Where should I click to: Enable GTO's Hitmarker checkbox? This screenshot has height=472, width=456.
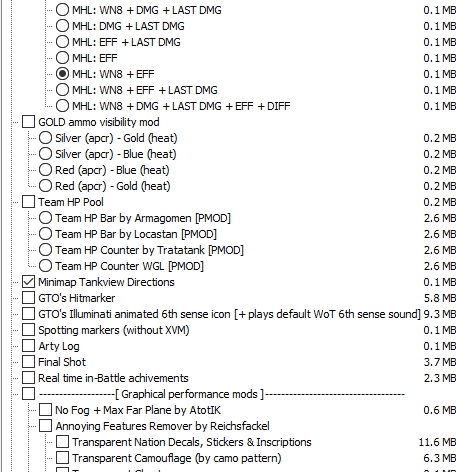pos(28,298)
